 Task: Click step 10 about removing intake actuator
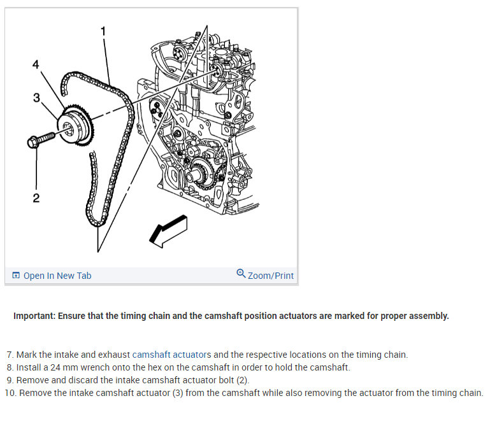(x=244, y=393)
